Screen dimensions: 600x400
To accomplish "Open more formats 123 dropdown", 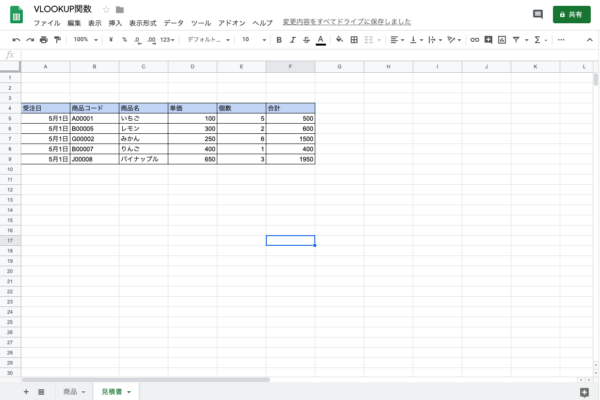I will (167, 39).
